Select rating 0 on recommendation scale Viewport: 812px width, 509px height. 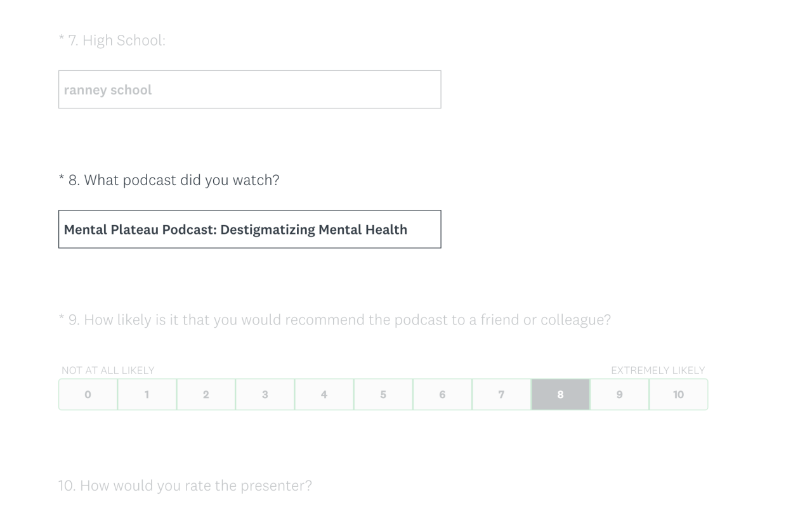point(88,394)
